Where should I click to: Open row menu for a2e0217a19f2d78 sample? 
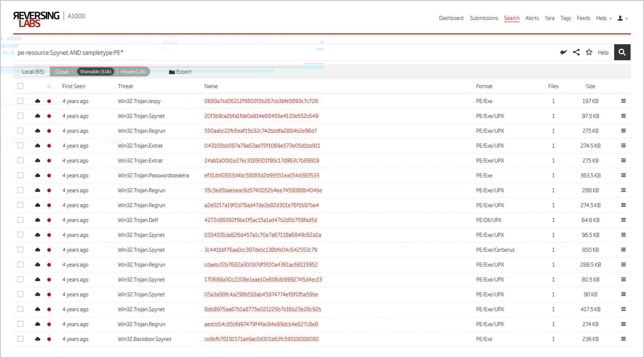(623, 205)
